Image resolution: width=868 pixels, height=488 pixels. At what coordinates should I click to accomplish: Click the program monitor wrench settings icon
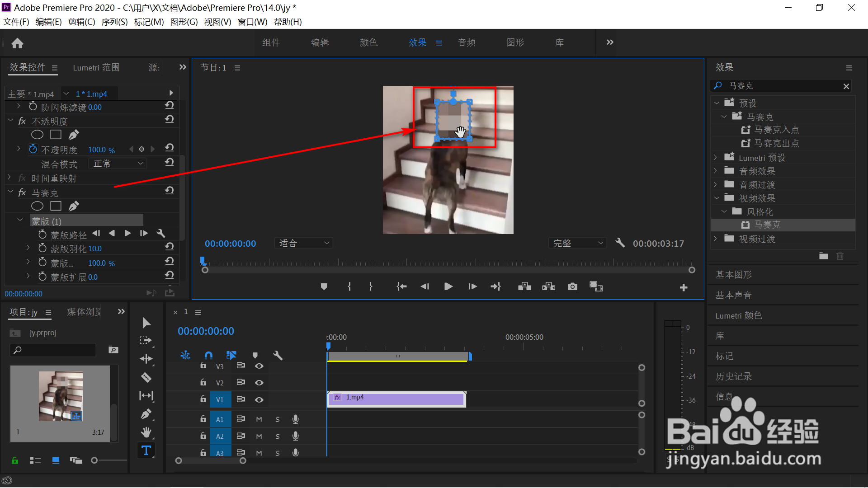click(x=620, y=243)
